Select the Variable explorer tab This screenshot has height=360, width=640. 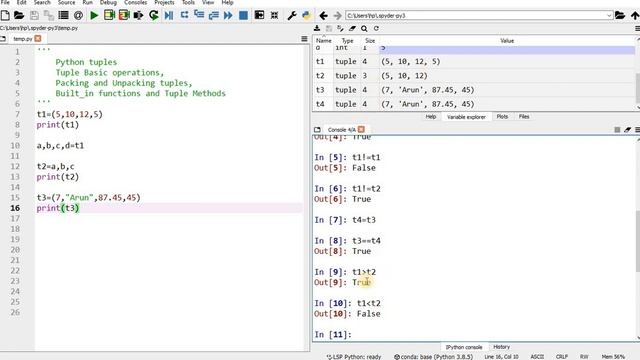[466, 117]
